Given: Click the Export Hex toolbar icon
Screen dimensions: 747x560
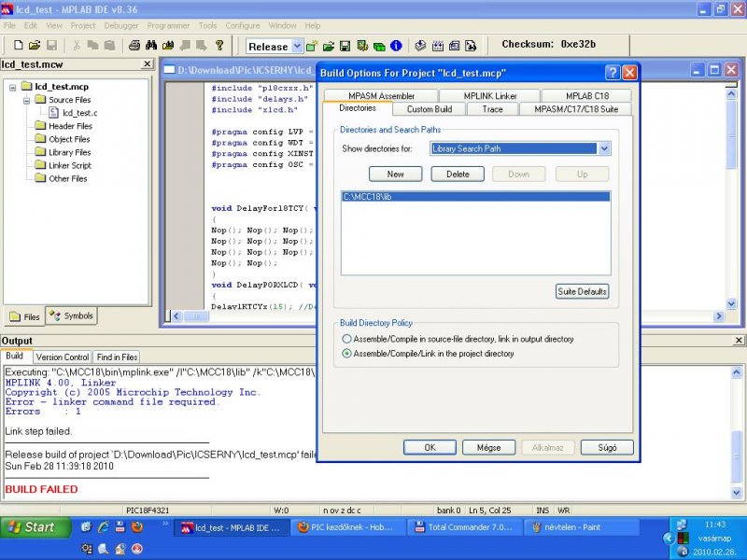Looking at the screenshot, I should (x=454, y=46).
